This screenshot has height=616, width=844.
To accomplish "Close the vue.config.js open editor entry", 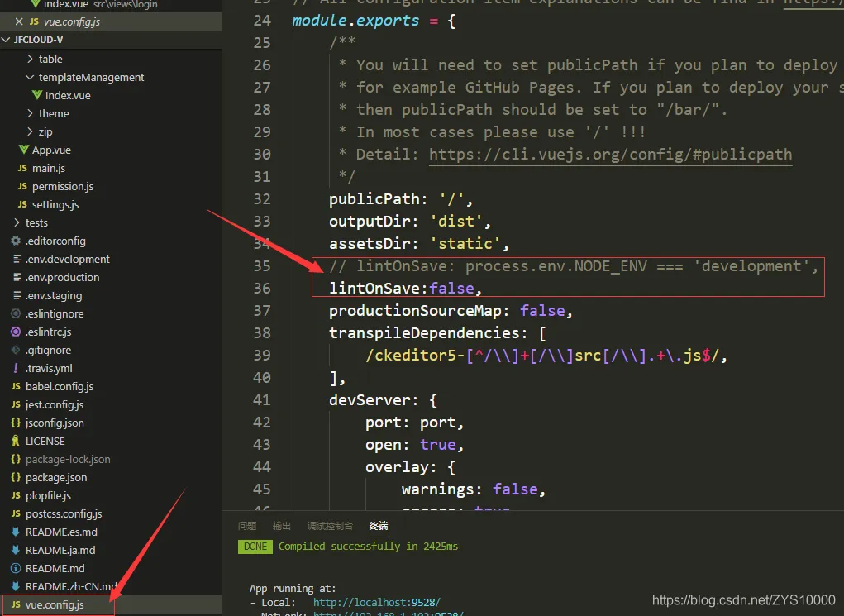I will coord(19,21).
